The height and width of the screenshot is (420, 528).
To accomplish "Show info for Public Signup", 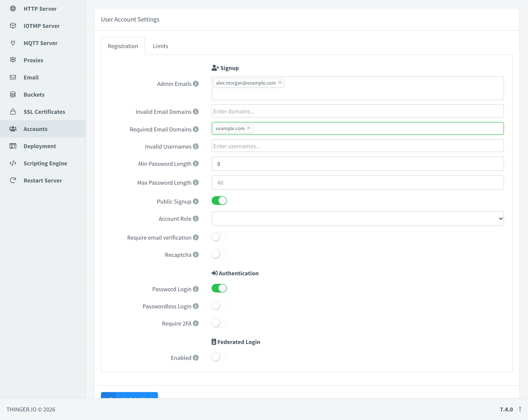I will pos(196,201).
